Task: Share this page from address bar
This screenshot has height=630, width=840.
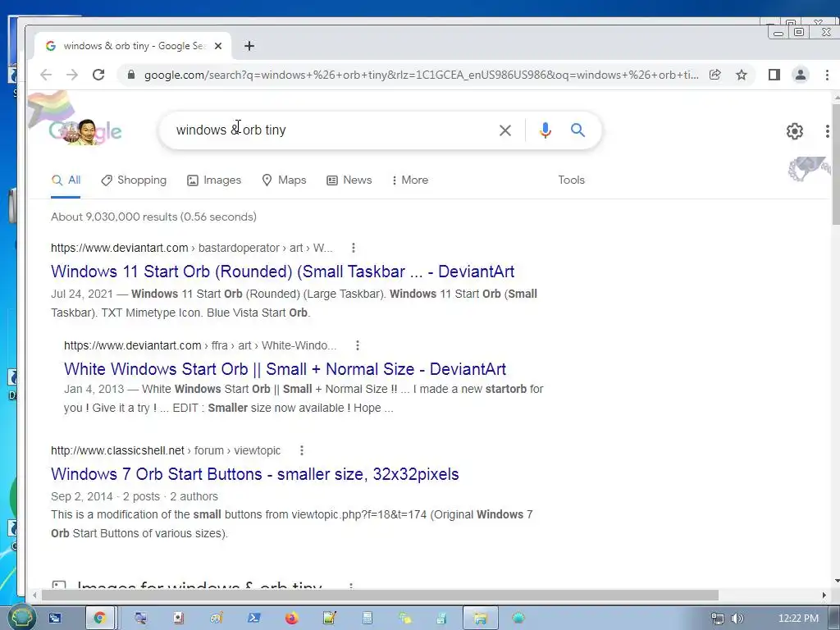Action: coord(715,75)
